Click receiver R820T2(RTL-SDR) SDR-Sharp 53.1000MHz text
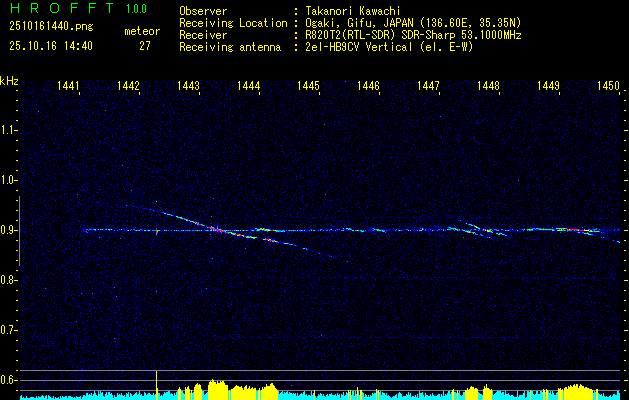This screenshot has width=629, height=400. click(x=414, y=35)
